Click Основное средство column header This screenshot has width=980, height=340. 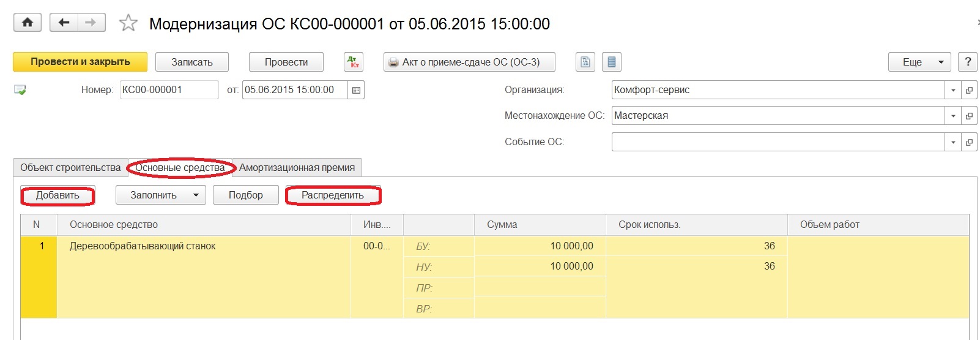pos(204,225)
